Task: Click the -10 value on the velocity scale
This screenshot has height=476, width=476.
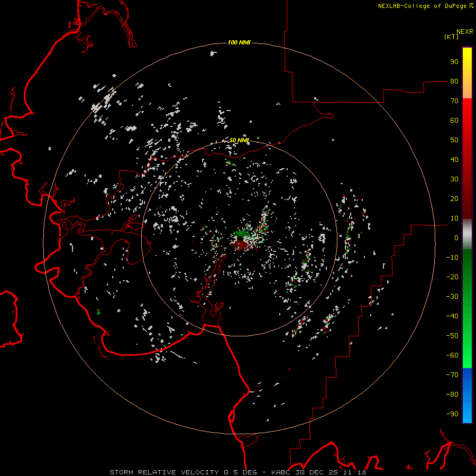Action: [x=452, y=258]
